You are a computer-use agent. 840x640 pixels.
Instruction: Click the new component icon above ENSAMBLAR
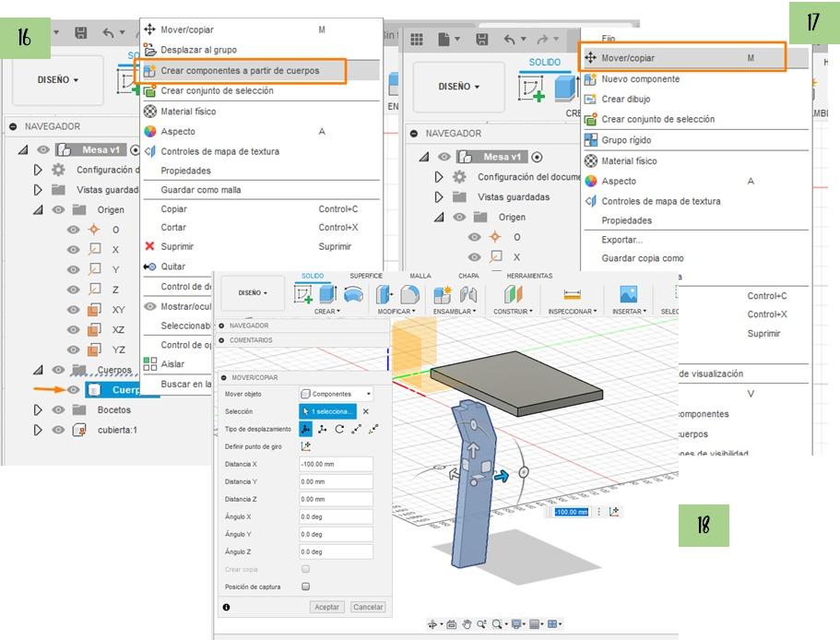pyautogui.click(x=443, y=294)
